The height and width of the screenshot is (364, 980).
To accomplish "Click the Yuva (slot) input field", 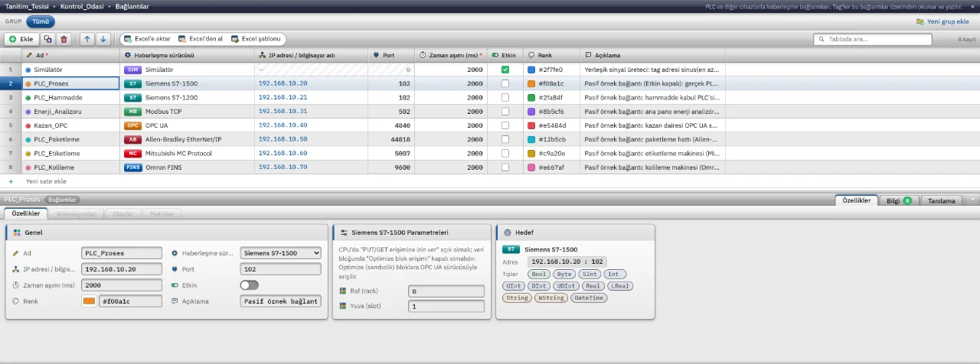I will [x=446, y=306].
